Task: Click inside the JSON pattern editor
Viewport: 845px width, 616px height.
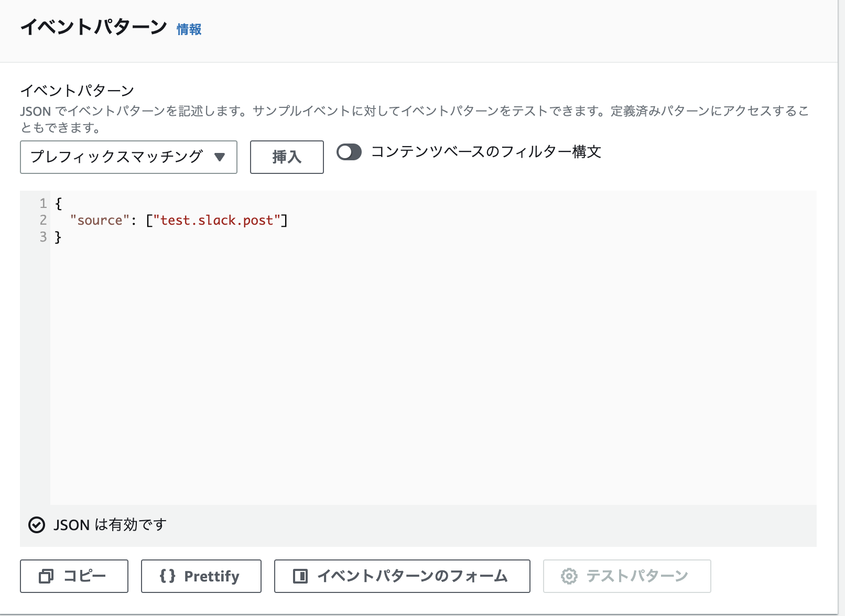Action: click(367, 314)
